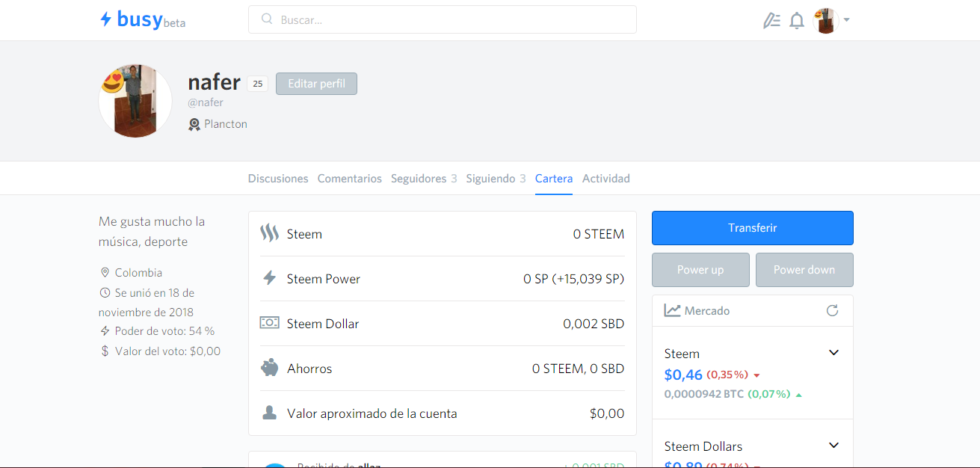
Task: Click the 0 STEEM balance value
Action: click(x=599, y=234)
